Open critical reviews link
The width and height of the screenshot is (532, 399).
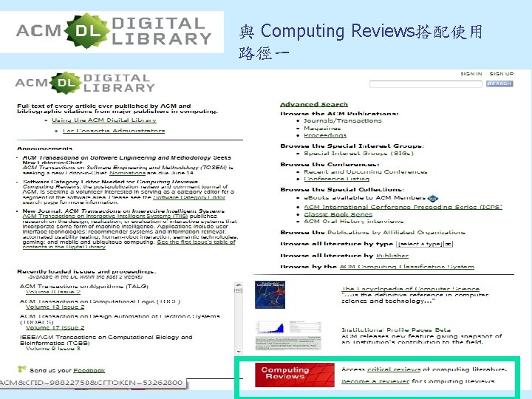tap(394, 369)
